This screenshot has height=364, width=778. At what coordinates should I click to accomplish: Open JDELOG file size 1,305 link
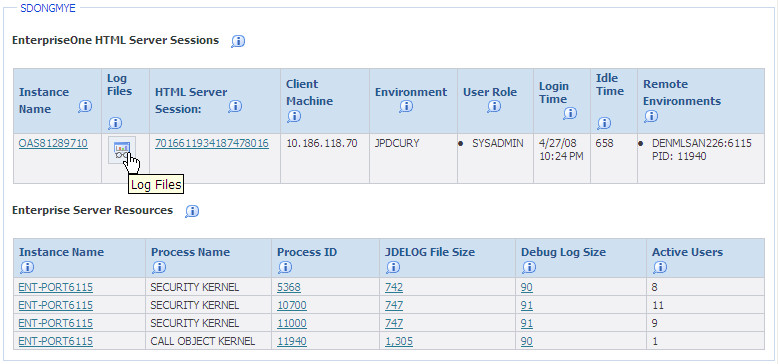pos(399,341)
